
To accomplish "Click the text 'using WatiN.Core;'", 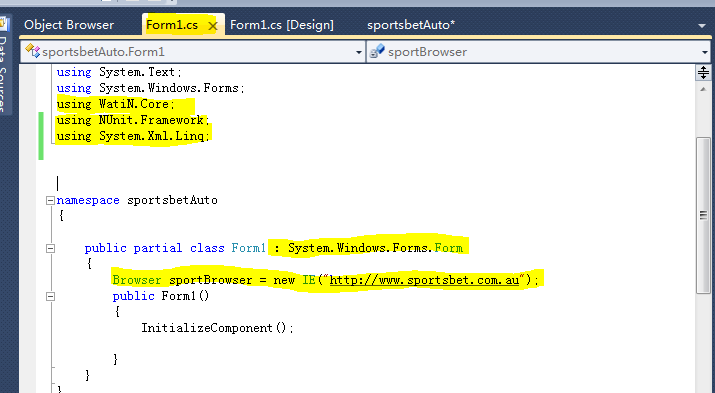I will pos(116,104).
